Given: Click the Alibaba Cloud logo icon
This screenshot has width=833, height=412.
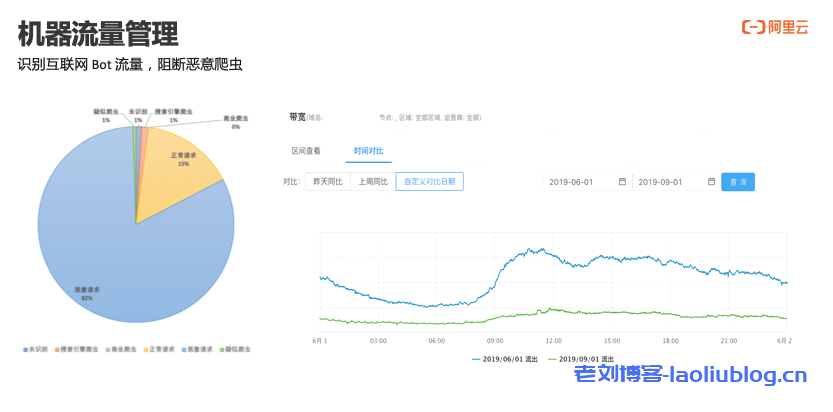Looking at the screenshot, I should (x=753, y=27).
